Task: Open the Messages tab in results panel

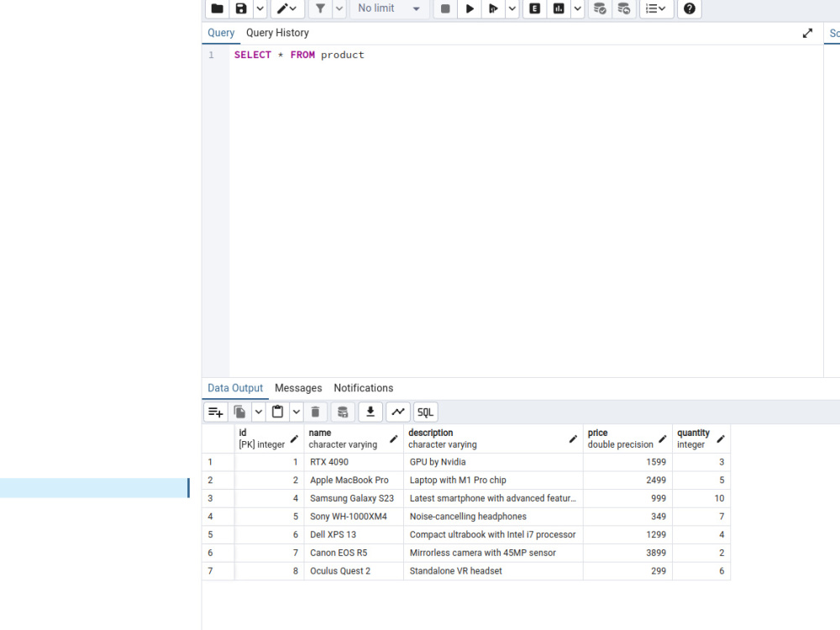Action: [298, 387]
